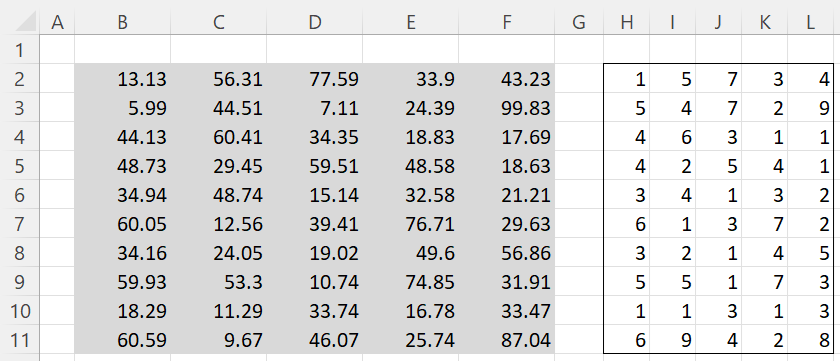Image resolution: width=840 pixels, height=361 pixels.
Task: Click the cell with value 9.67
Action: pyautogui.click(x=219, y=339)
